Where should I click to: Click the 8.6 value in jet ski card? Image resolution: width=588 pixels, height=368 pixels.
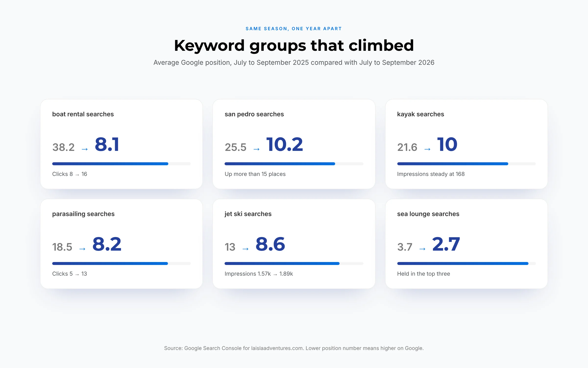click(270, 244)
